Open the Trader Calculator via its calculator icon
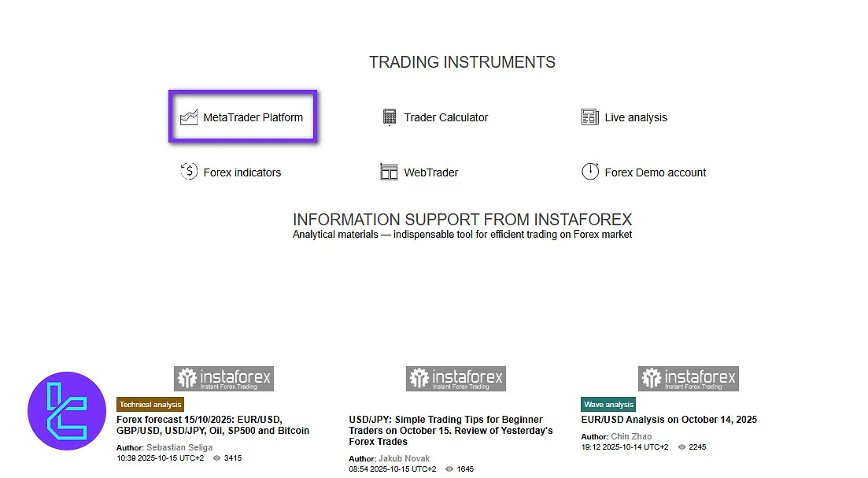This screenshot has height=478, width=868. 389,117
